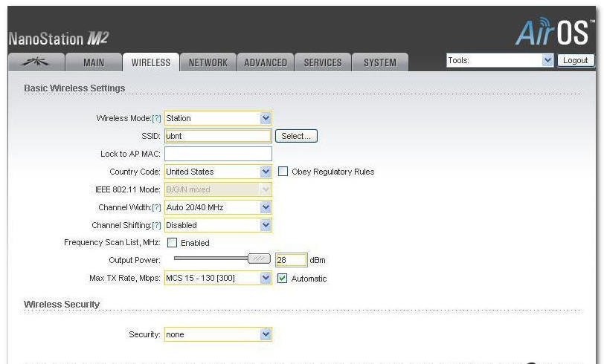Expand the Channel Width dropdown
Screen dimensions: 604x364
pyautogui.click(x=218, y=207)
